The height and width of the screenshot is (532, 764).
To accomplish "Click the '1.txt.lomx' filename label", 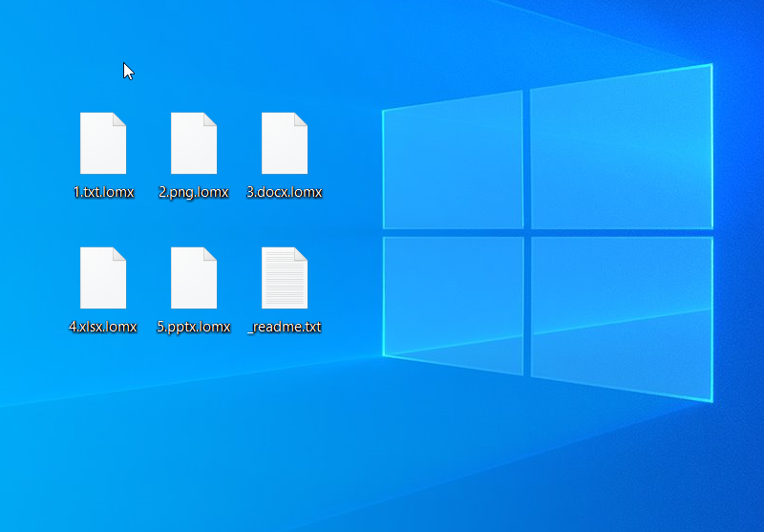I will (x=103, y=192).
